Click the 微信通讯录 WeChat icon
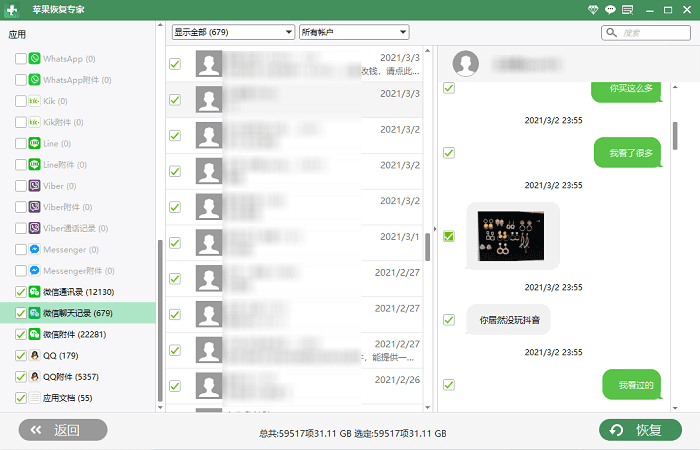The image size is (700, 450). 34,292
